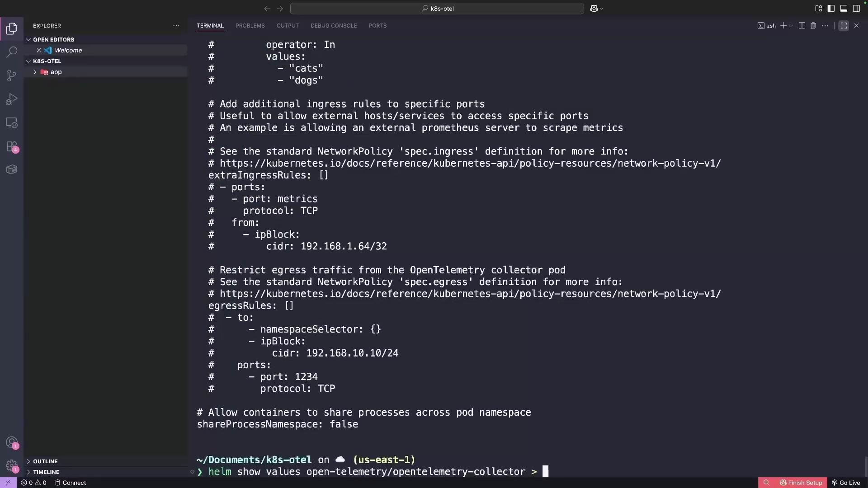
Task: Click 'extraIngressRules: []' line
Action: (x=269, y=175)
